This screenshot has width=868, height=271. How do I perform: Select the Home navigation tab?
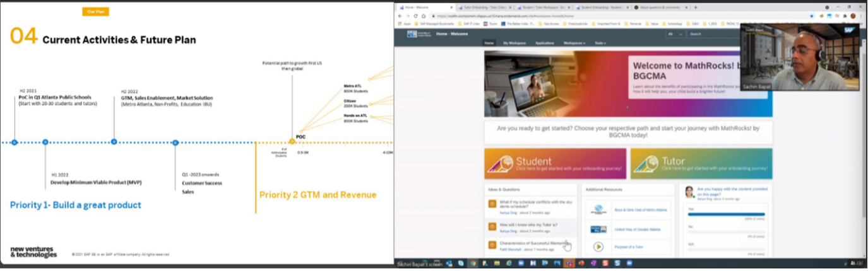tap(489, 43)
